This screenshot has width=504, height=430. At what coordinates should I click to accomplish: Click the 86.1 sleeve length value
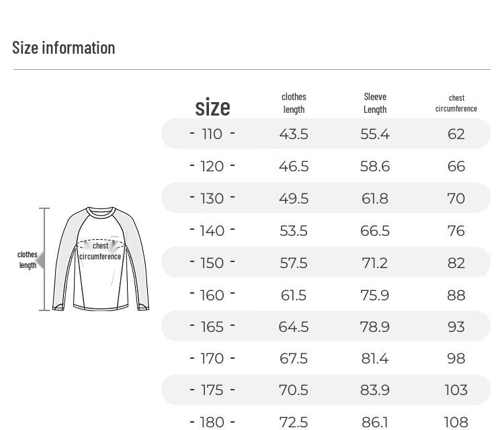(x=375, y=422)
